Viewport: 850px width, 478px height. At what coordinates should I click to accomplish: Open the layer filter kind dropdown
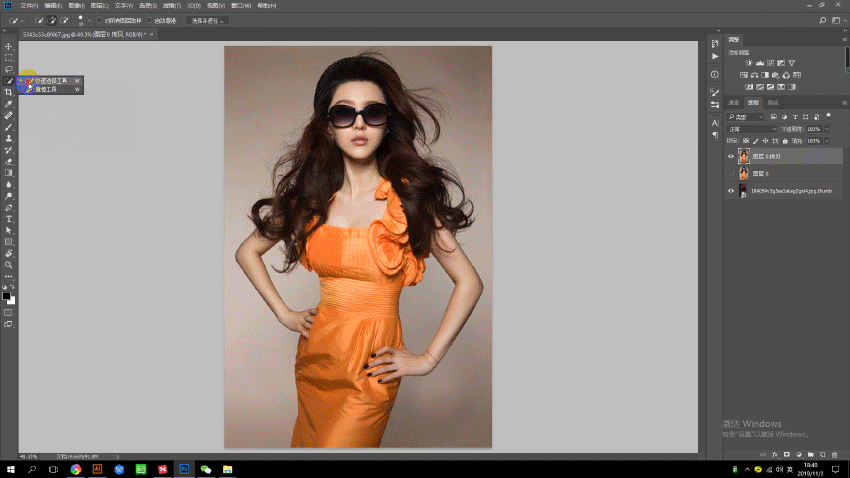(745, 117)
